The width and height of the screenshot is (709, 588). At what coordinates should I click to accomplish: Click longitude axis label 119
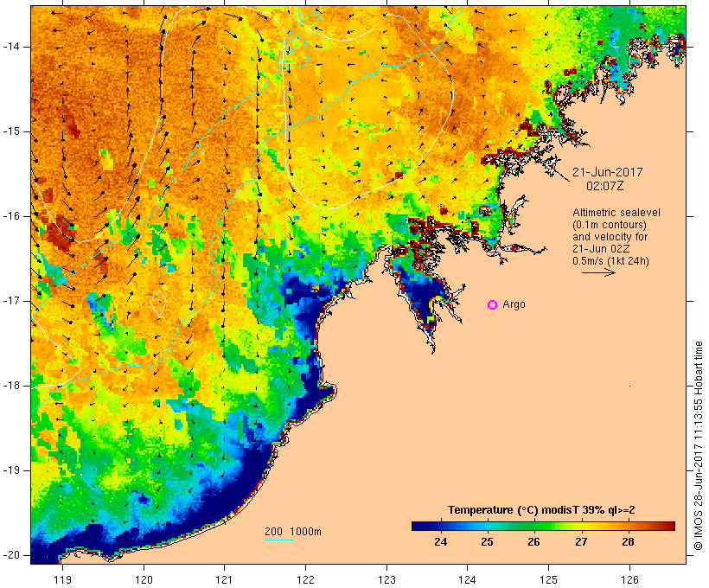click(62, 580)
